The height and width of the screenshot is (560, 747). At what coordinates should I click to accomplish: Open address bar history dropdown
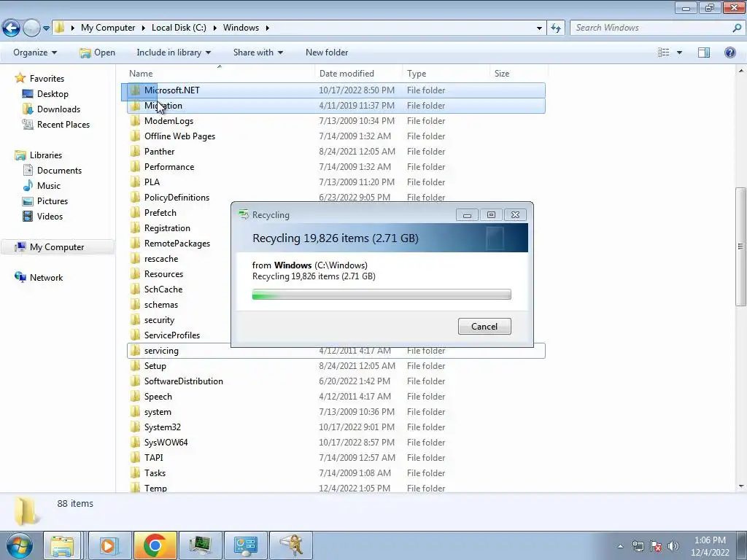coord(539,28)
